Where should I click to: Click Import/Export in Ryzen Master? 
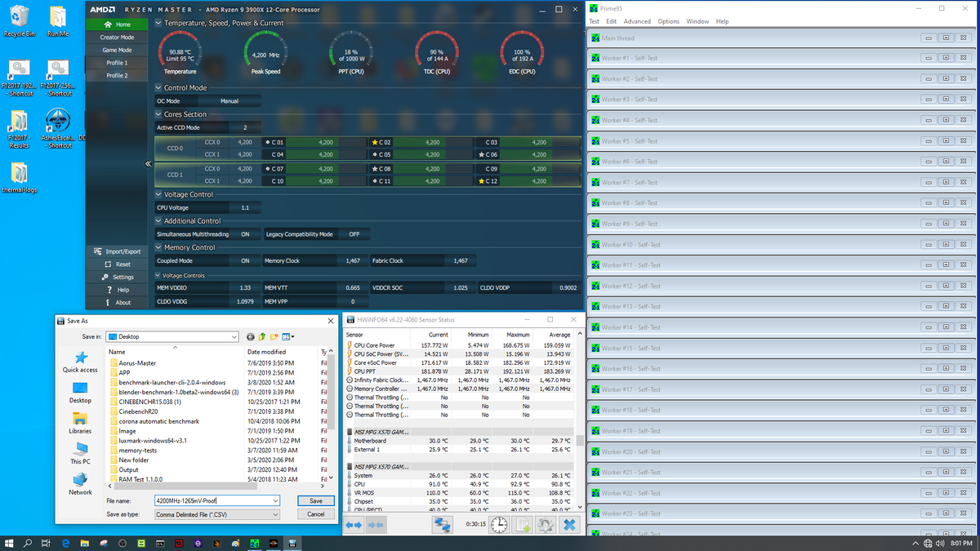click(118, 251)
